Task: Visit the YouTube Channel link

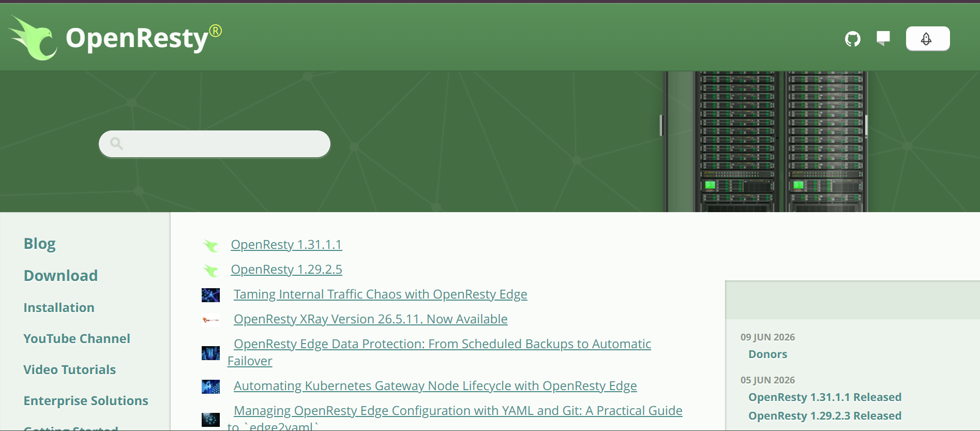Action: (77, 338)
